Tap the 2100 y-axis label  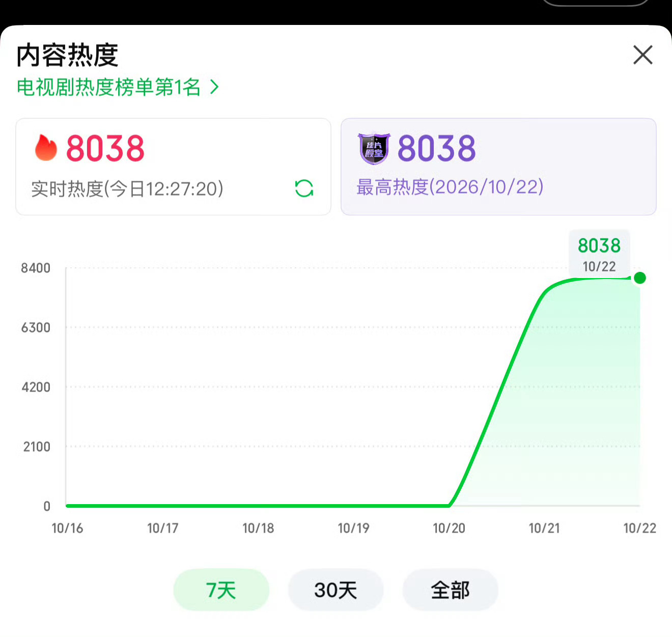[x=37, y=447]
